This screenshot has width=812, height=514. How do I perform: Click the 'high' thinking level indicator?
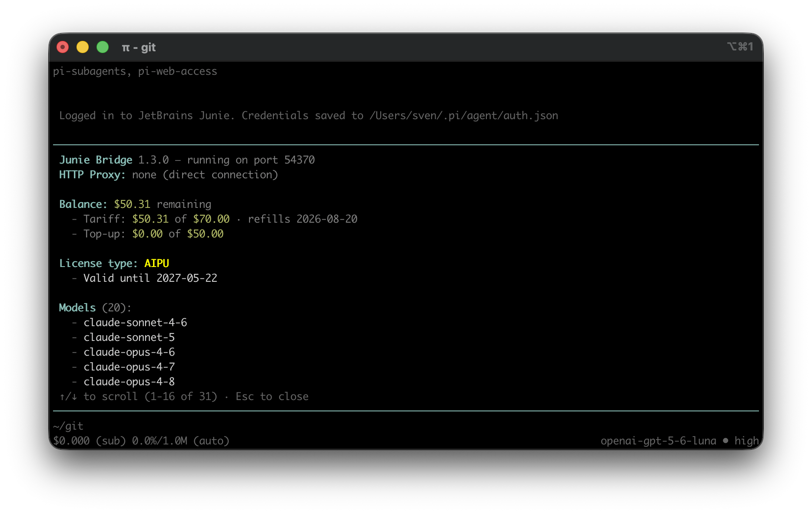click(x=746, y=441)
